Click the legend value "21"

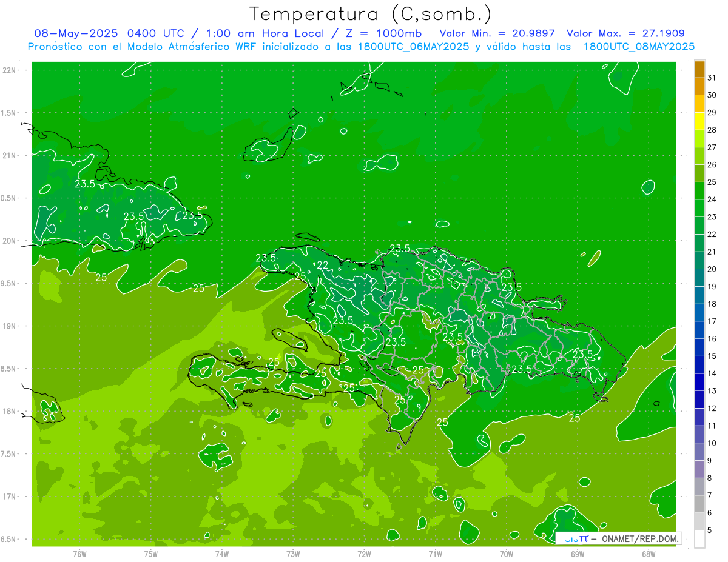tap(712, 252)
